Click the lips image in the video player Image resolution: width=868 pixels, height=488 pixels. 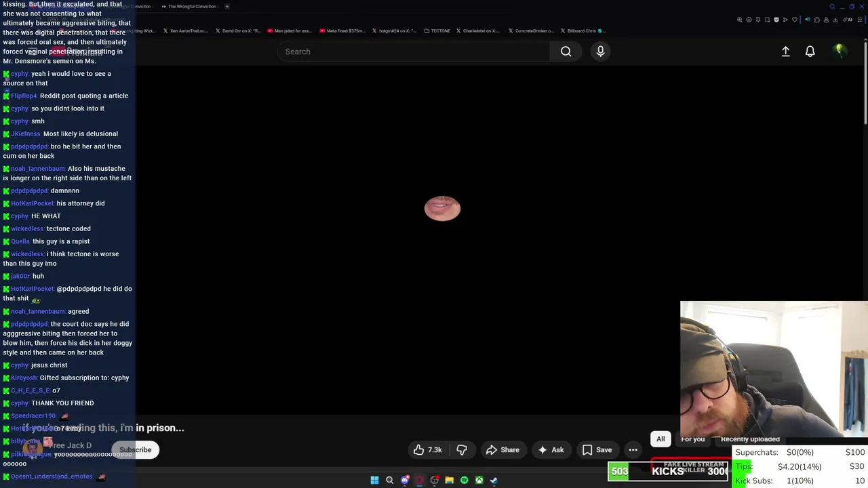click(x=442, y=209)
